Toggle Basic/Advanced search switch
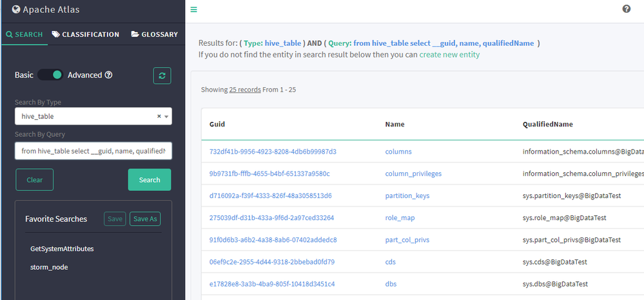The height and width of the screenshot is (300, 644). click(50, 75)
